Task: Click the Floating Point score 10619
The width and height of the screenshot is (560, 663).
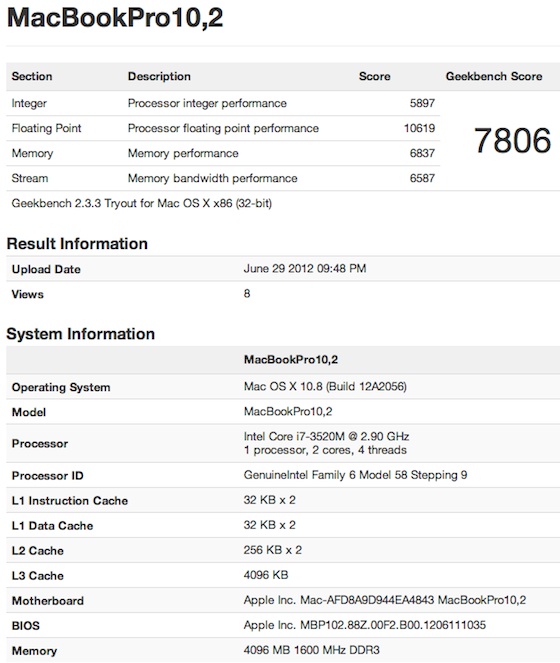Action: pyautogui.click(x=419, y=128)
